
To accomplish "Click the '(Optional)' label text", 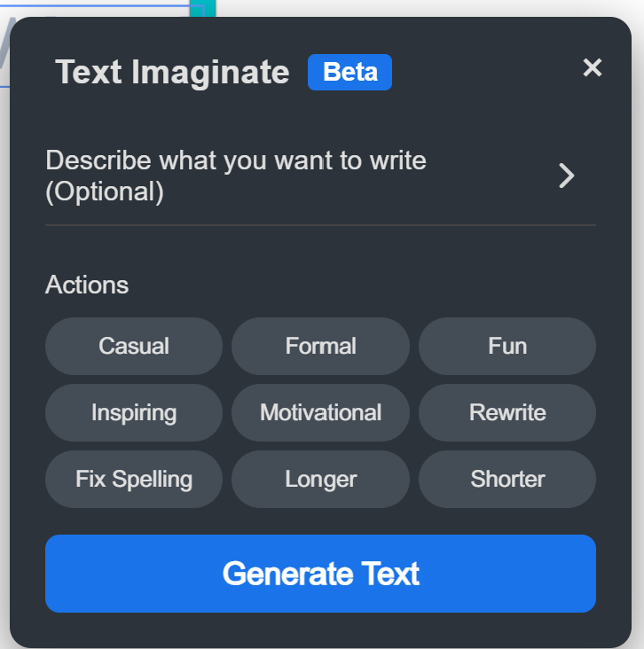I will tap(105, 192).
